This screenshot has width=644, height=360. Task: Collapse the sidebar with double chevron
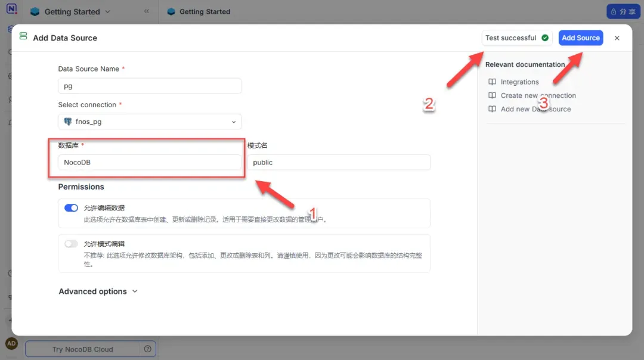click(x=146, y=11)
